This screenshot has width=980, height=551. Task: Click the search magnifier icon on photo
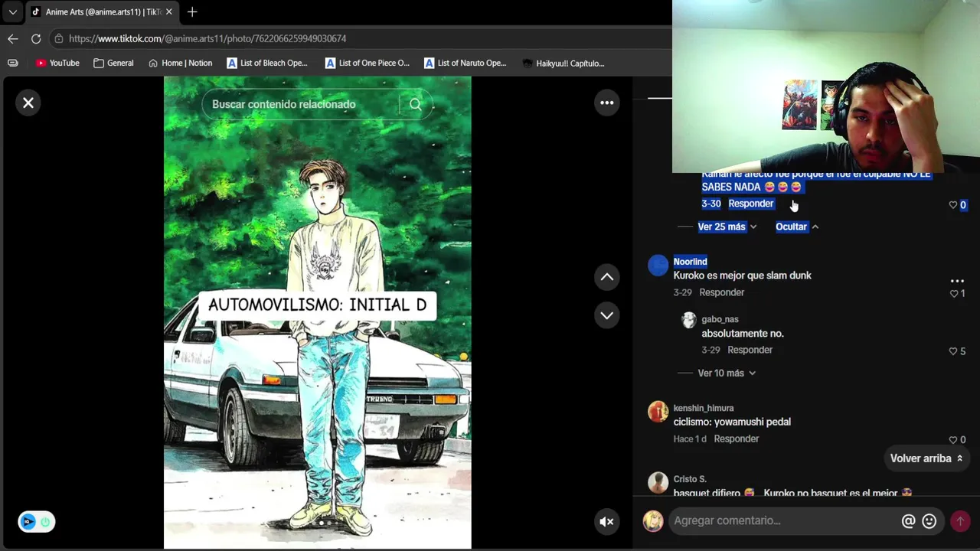[x=416, y=104]
